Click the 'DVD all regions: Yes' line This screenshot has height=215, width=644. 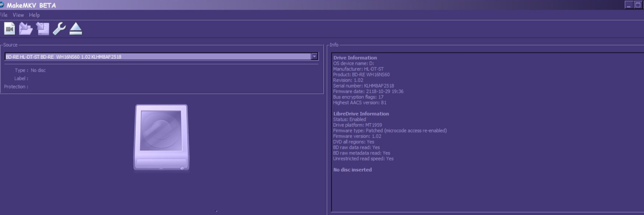(354, 142)
